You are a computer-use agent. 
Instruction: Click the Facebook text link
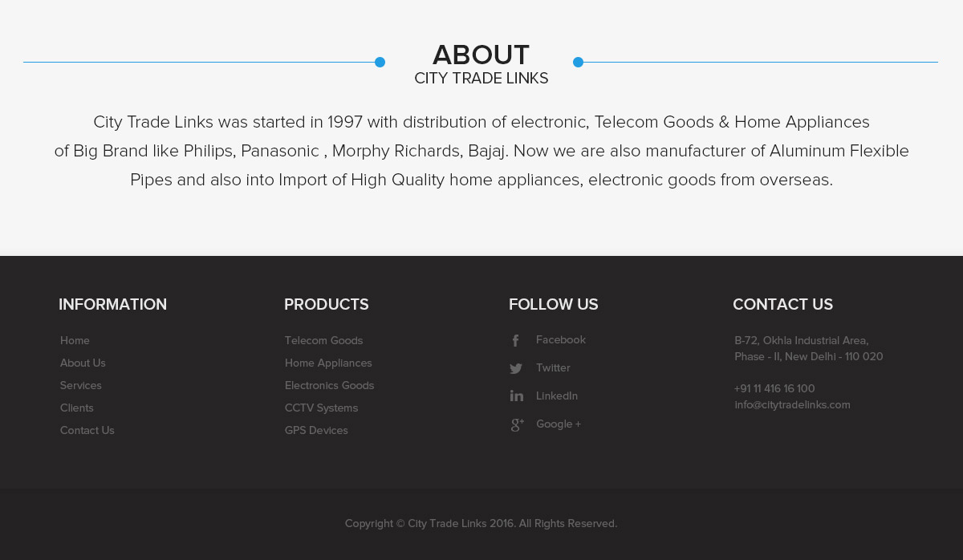pyautogui.click(x=561, y=340)
